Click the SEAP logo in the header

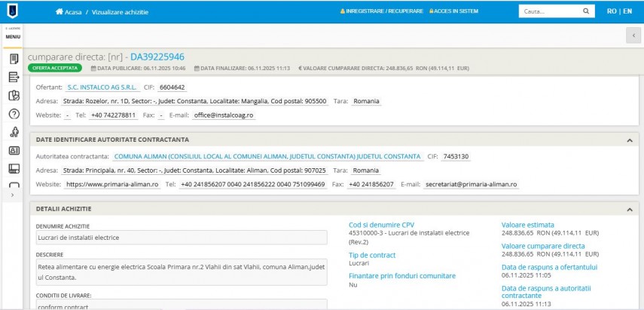(x=13, y=11)
